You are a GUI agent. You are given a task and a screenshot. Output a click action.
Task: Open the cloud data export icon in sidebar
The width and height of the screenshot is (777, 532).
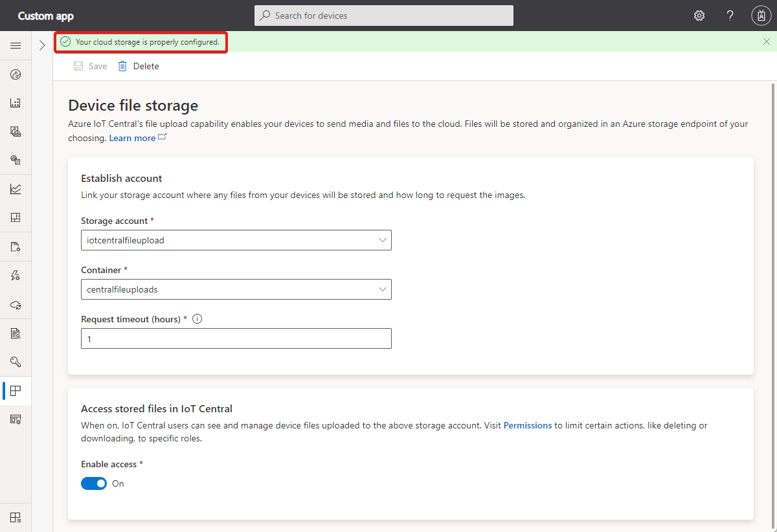pos(16,304)
